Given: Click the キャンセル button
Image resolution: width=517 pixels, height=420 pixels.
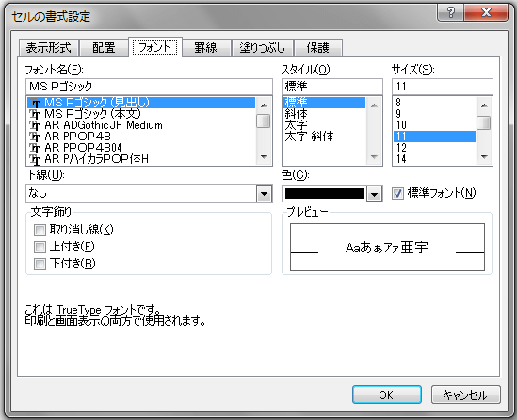Looking at the screenshot, I should [x=465, y=395].
